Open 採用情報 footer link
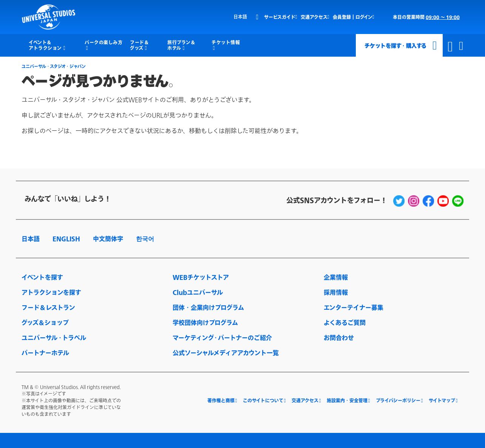Screen dimensions: 485x448 pyautogui.click(x=336, y=292)
